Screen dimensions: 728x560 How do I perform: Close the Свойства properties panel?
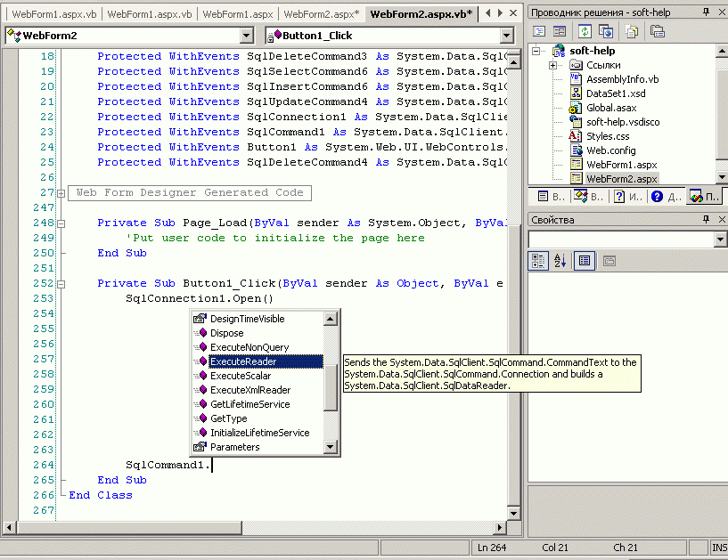[x=722, y=219]
